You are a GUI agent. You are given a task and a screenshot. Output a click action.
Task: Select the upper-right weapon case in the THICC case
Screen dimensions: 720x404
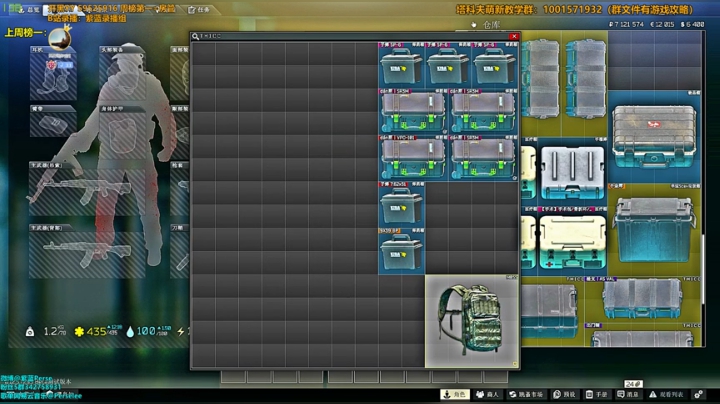(483, 112)
